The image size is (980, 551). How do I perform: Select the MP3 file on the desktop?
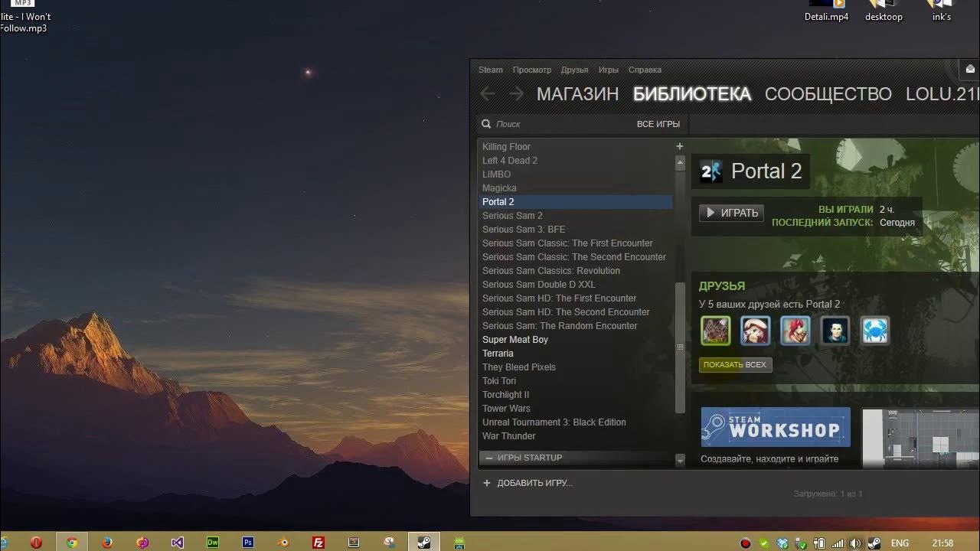point(24,17)
